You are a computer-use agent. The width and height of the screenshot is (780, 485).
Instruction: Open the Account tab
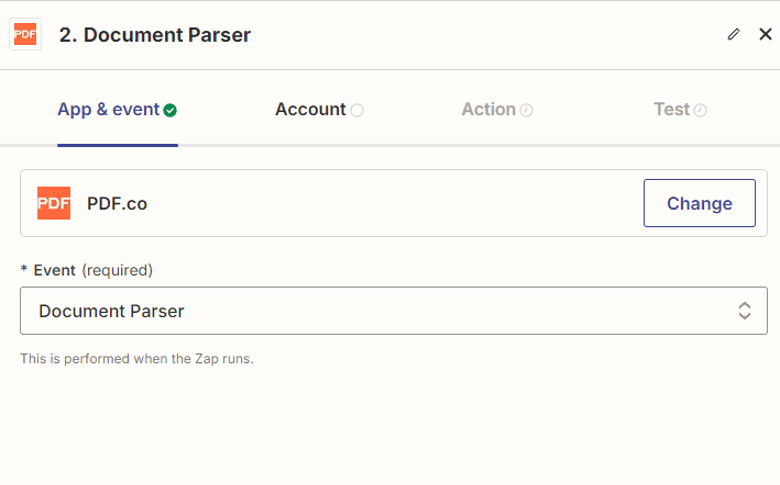[x=310, y=110]
